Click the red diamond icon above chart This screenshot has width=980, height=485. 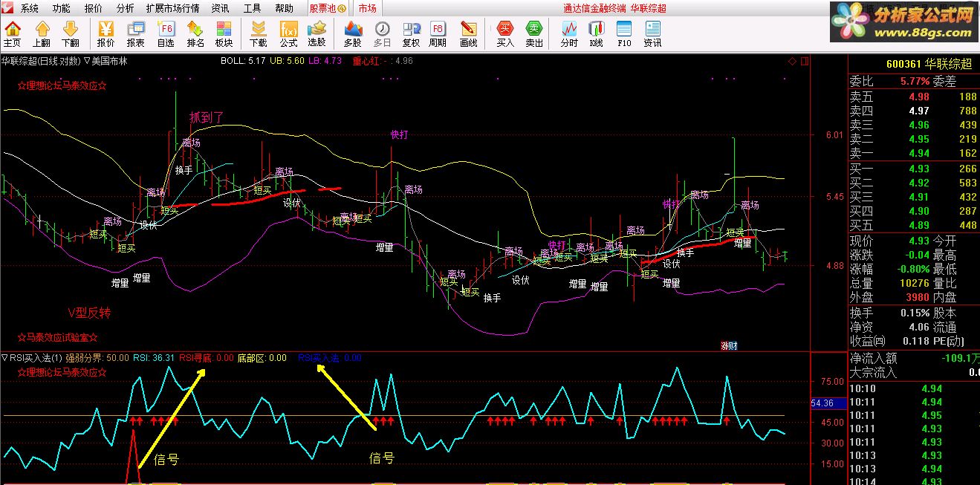point(792,61)
